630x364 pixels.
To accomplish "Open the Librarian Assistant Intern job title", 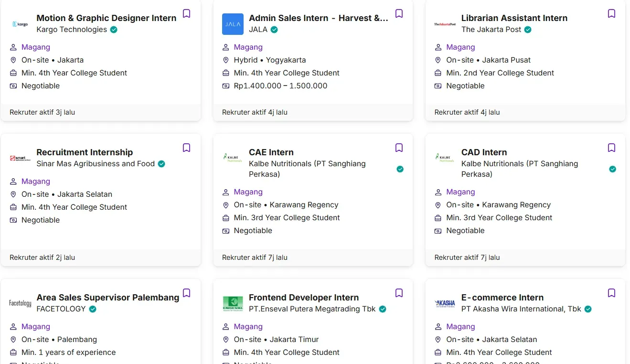I will 514,18.
